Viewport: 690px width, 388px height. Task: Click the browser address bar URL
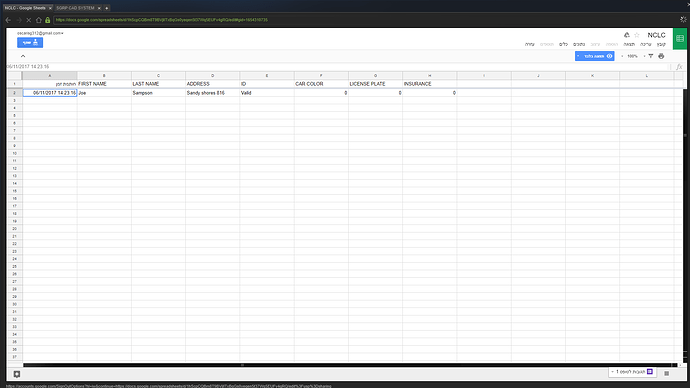(x=161, y=20)
